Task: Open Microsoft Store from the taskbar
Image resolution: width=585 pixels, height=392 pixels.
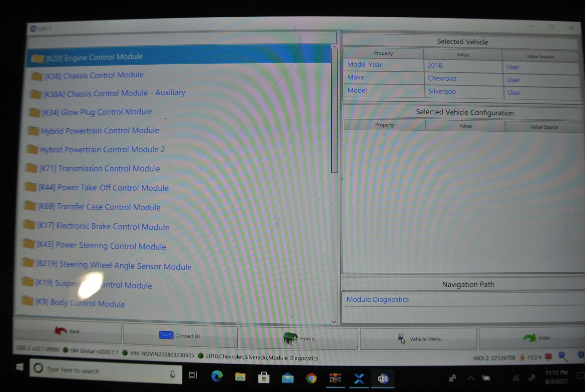Action: (264, 378)
